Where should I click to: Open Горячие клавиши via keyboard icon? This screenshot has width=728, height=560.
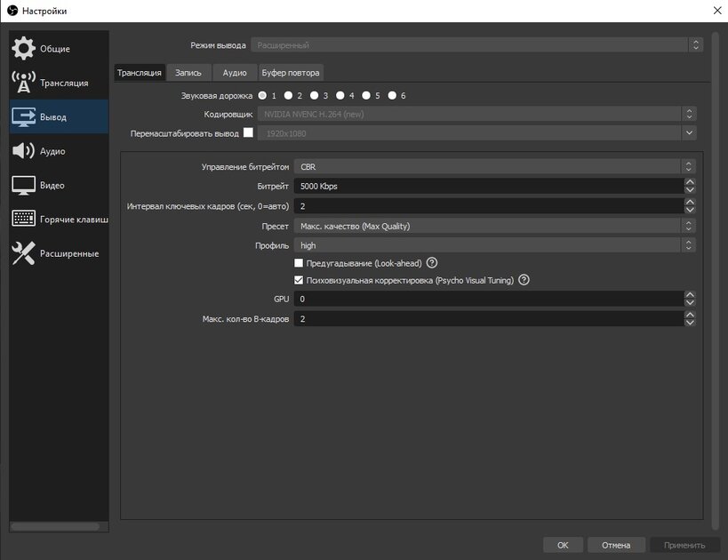[24, 219]
